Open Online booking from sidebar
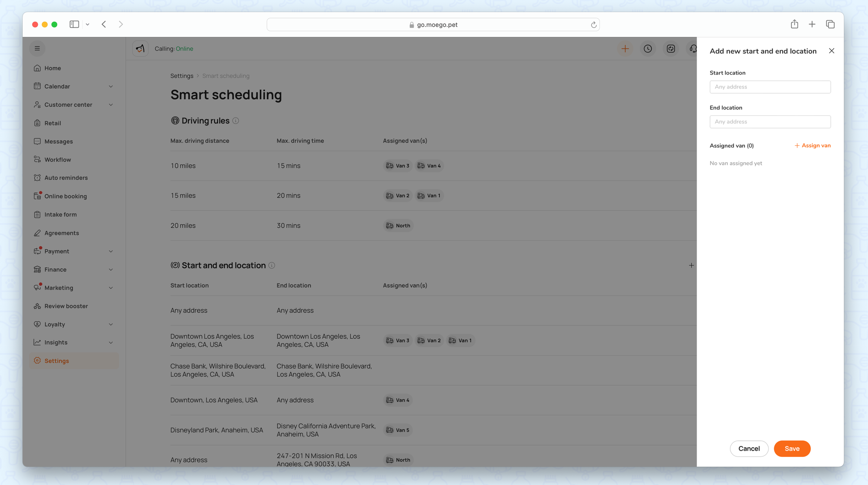Viewport: 868px width, 485px height. click(x=66, y=196)
